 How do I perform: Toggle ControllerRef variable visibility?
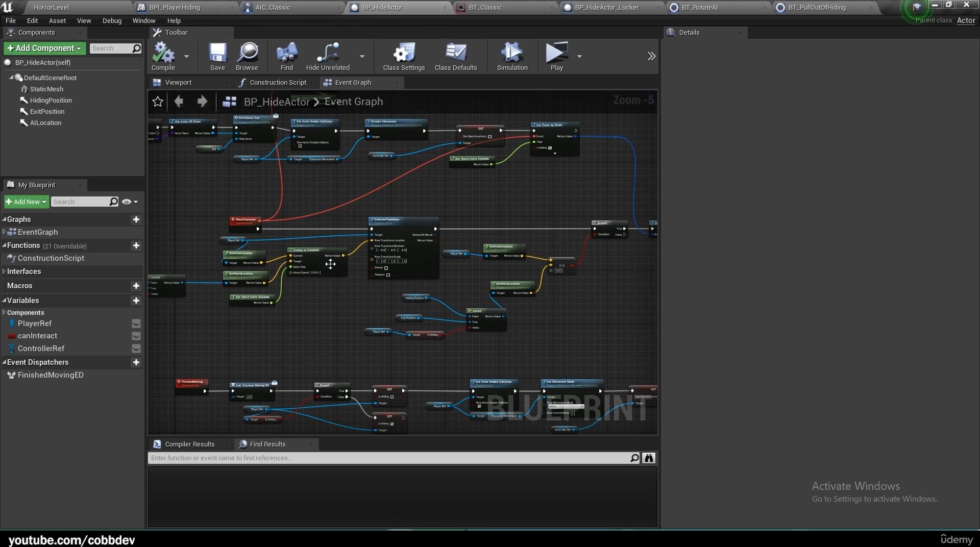[136, 349]
